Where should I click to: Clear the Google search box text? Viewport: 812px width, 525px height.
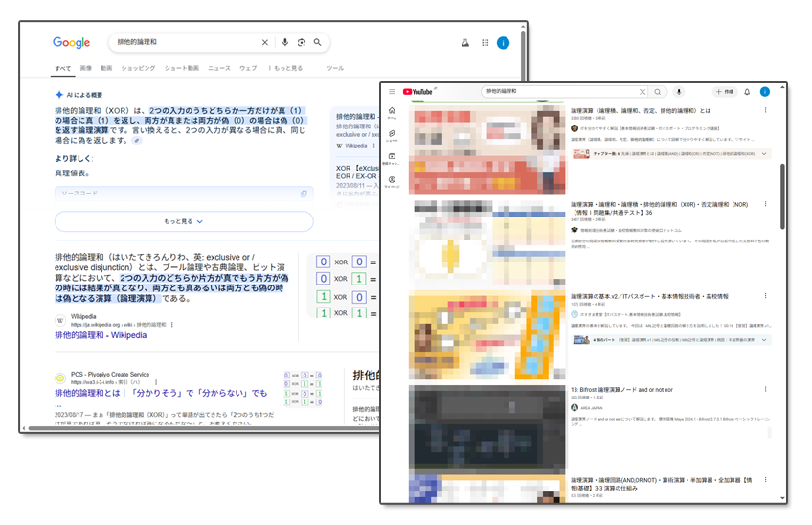[264, 42]
